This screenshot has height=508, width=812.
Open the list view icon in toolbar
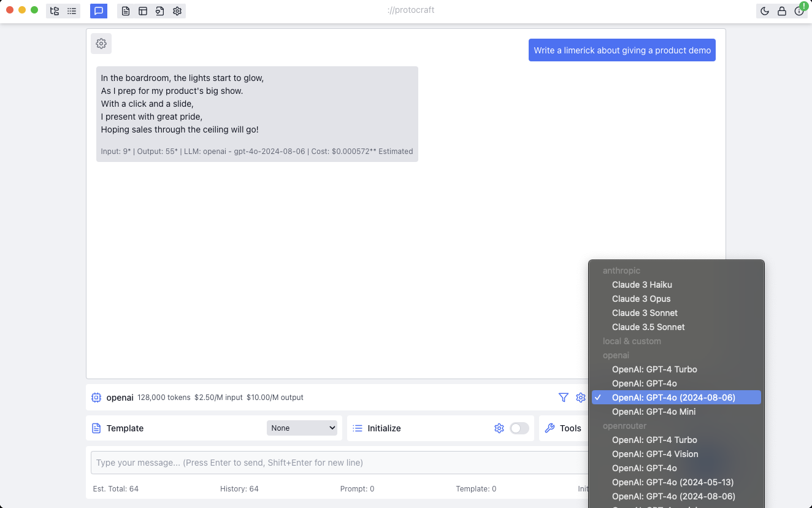tap(72, 10)
